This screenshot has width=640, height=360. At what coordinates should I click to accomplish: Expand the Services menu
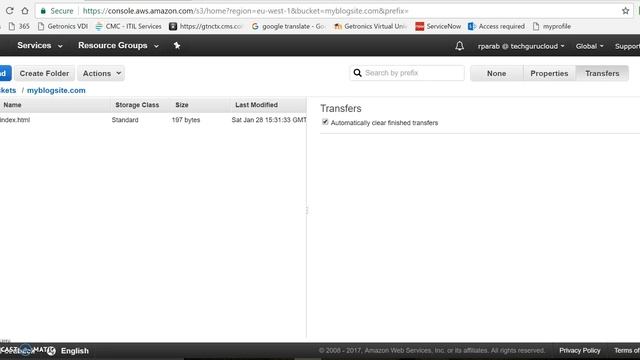click(x=40, y=46)
